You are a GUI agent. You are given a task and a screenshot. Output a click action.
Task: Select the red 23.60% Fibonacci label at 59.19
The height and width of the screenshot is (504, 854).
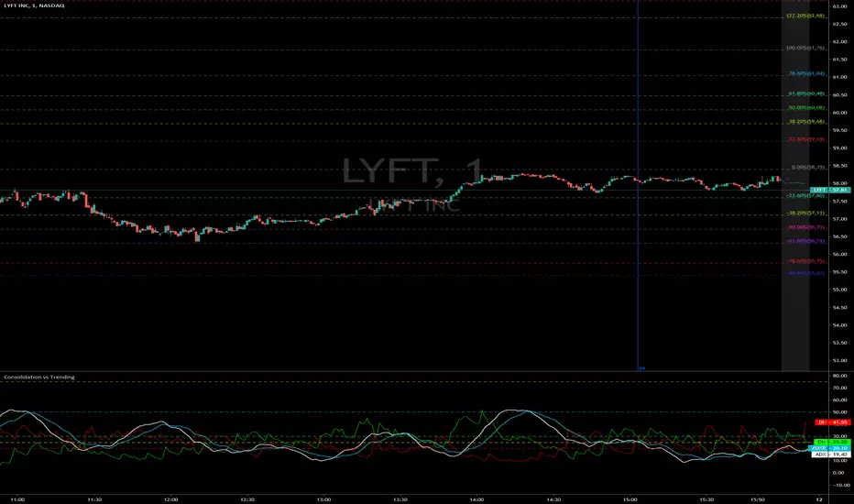(x=806, y=140)
